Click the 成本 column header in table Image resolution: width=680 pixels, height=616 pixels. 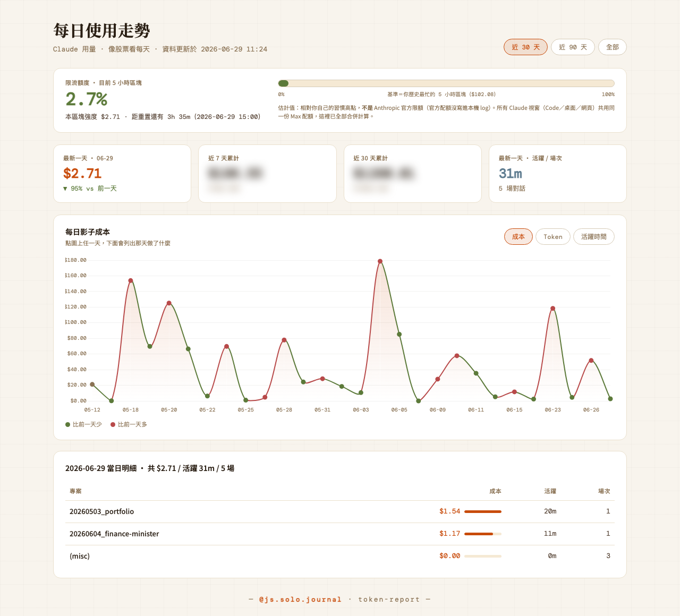pos(495,491)
